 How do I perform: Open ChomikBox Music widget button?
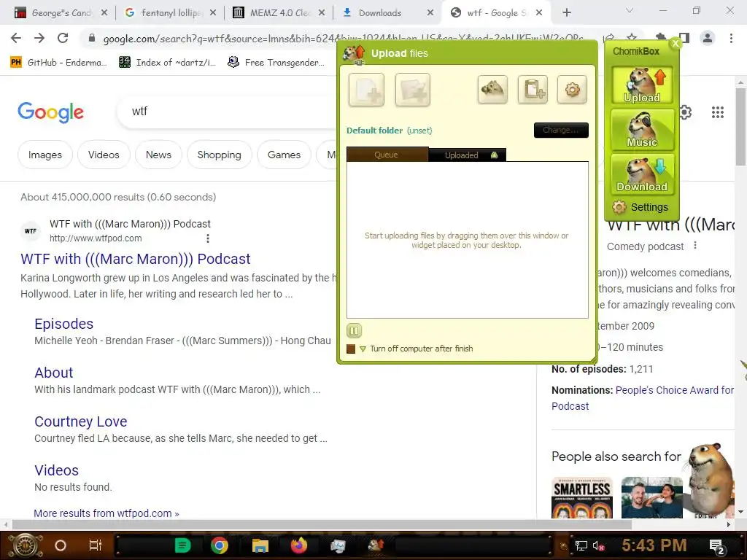tap(642, 130)
